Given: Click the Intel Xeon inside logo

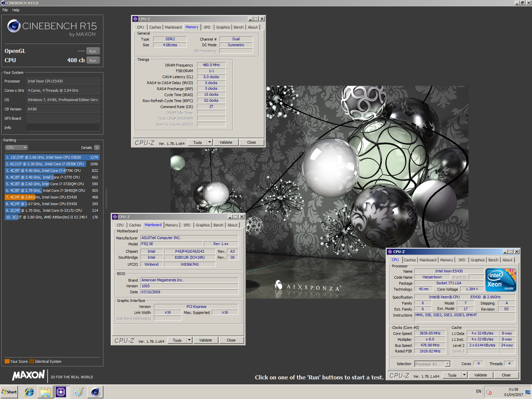Looking at the screenshot, I should pos(501,280).
